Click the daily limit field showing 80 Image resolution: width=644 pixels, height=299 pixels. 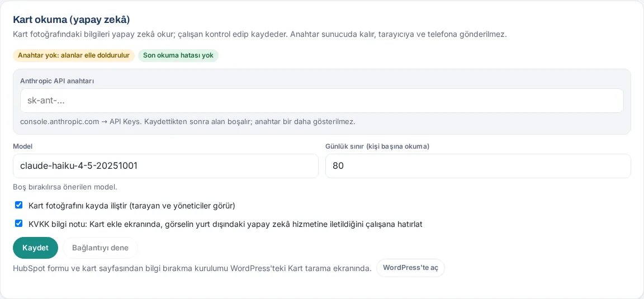(478, 166)
